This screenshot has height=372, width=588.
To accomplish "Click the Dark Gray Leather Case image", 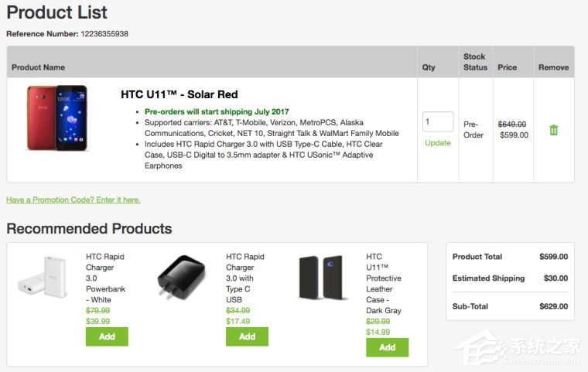I will [x=322, y=278].
